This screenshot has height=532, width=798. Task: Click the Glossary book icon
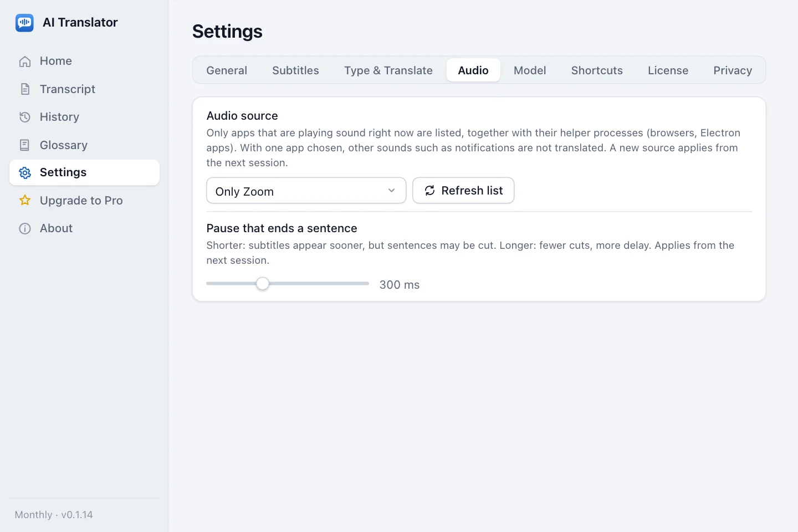click(25, 145)
